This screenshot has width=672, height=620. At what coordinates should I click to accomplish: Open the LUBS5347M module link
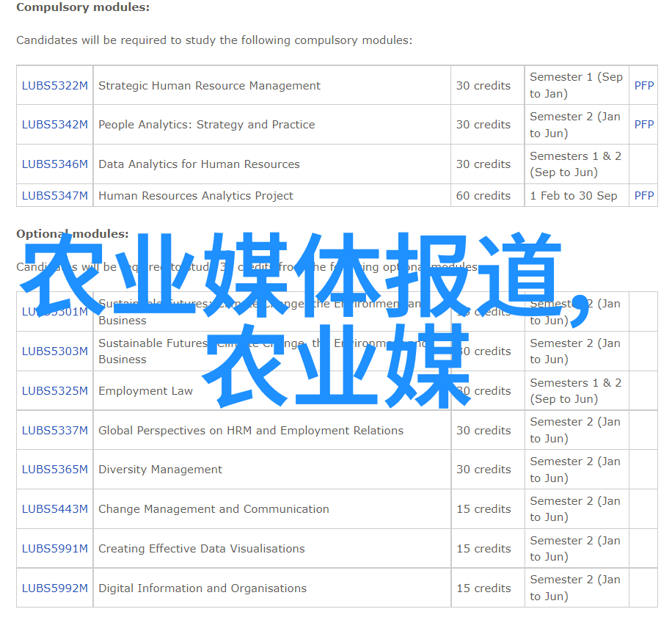pos(55,195)
